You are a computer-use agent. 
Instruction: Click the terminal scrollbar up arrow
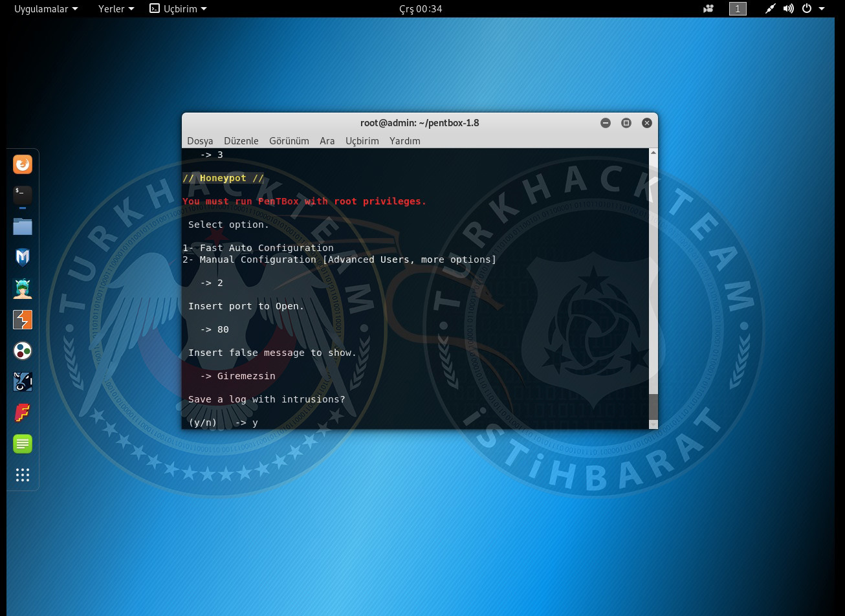653,153
